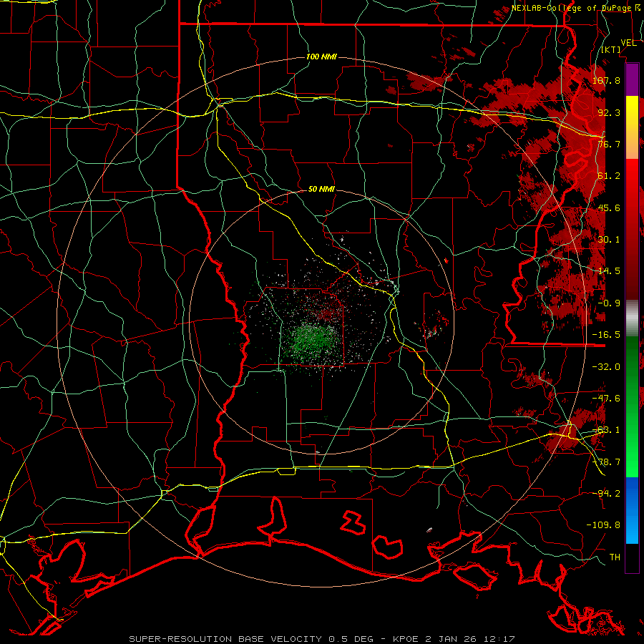
Task: Click the Super-Resolution Base Velocity caption
Action: 323,639
